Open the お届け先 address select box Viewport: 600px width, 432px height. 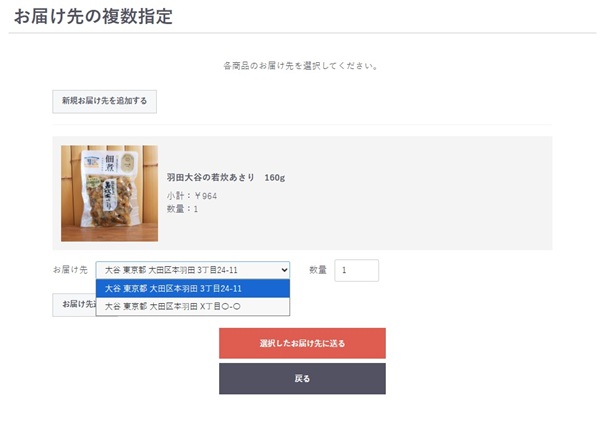[190, 270]
